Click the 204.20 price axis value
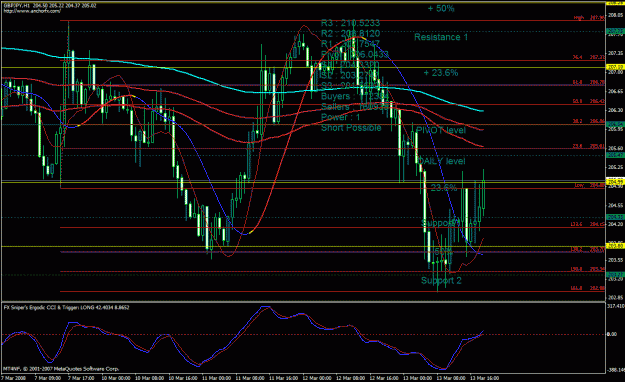Screen dimensions: 625x382 (616, 224)
